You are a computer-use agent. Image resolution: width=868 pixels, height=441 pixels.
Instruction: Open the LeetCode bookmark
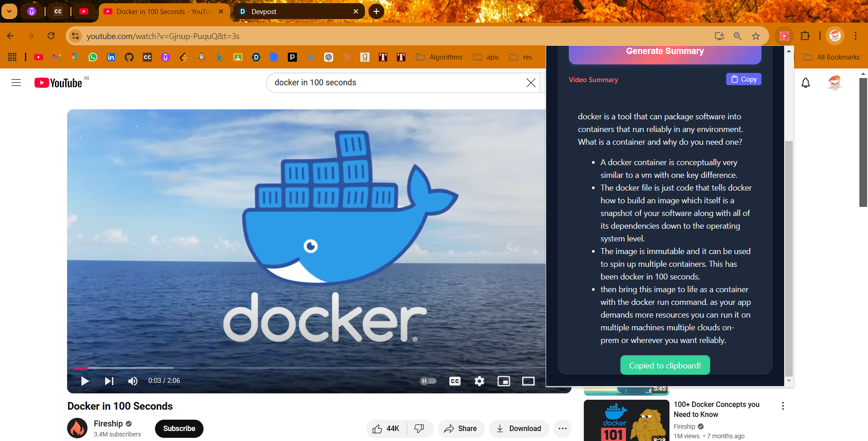click(184, 57)
